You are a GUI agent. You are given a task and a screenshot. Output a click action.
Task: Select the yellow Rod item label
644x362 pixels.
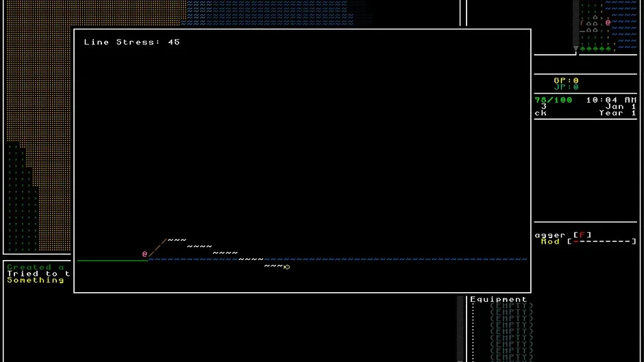[550, 242]
